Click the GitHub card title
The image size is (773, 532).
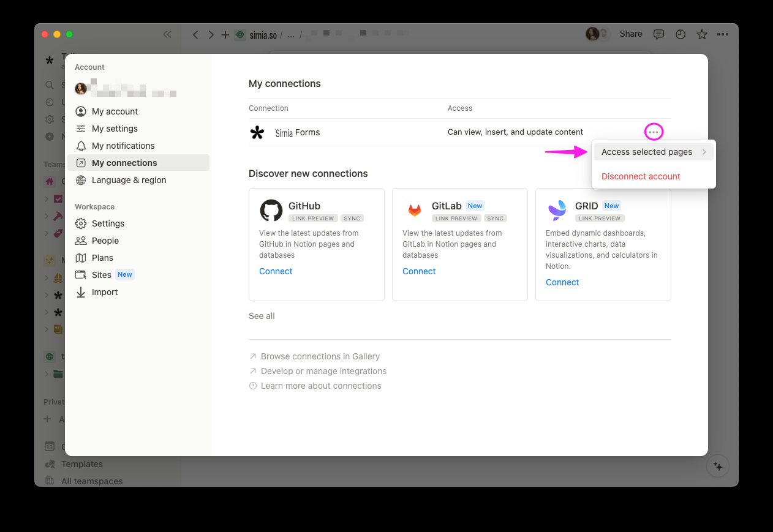click(304, 206)
